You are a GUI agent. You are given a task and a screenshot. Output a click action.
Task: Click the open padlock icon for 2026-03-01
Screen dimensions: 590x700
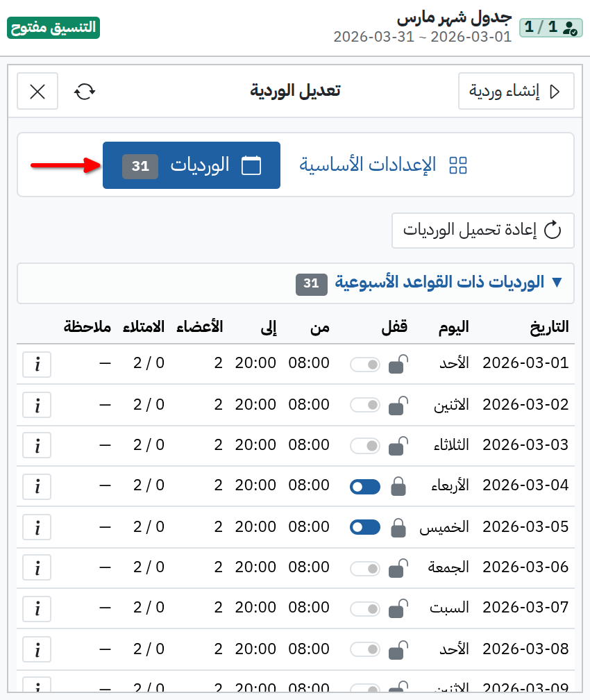click(x=398, y=364)
